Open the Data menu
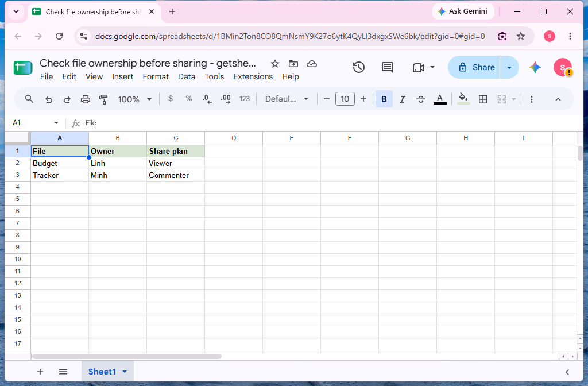The image size is (588, 386). point(187,76)
